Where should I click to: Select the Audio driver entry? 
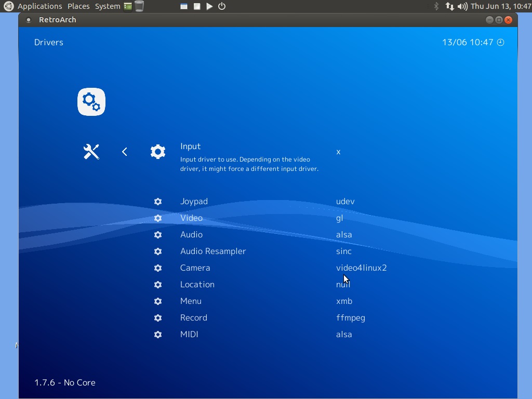(x=191, y=235)
